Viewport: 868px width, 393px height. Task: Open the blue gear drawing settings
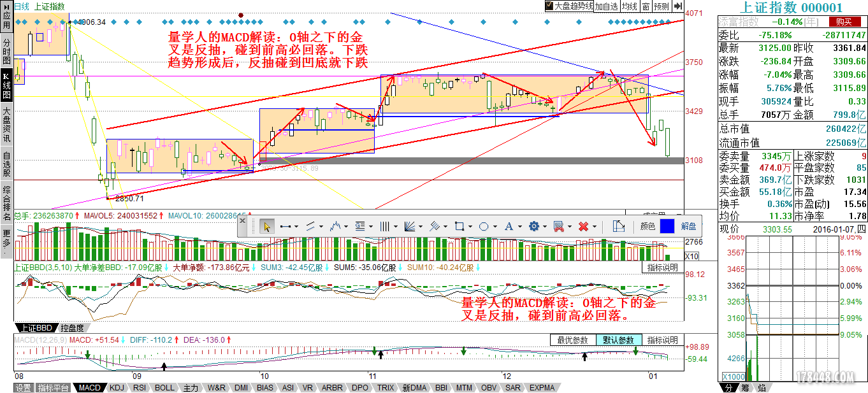[534, 226]
